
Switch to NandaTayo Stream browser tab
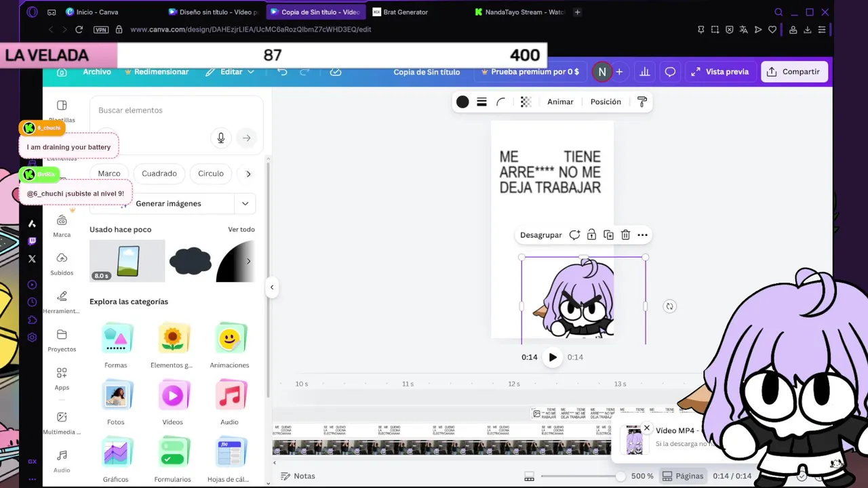[519, 12]
